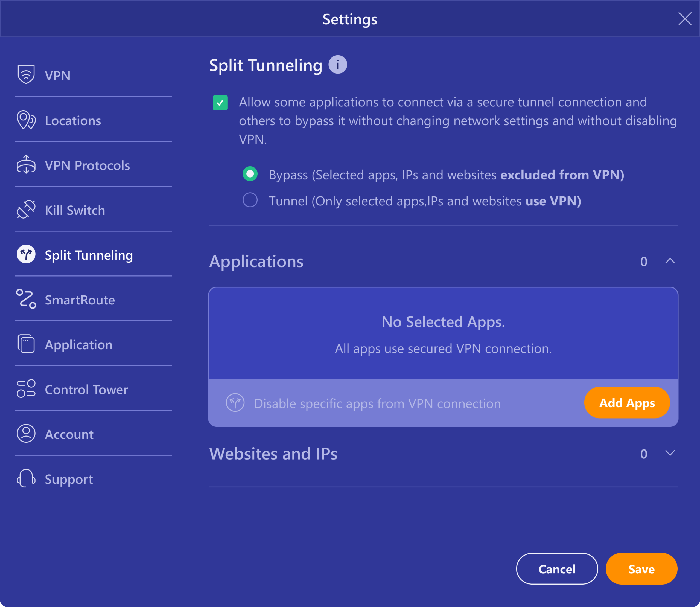
Task: Open VPN Protocols via its icon
Action: [27, 165]
